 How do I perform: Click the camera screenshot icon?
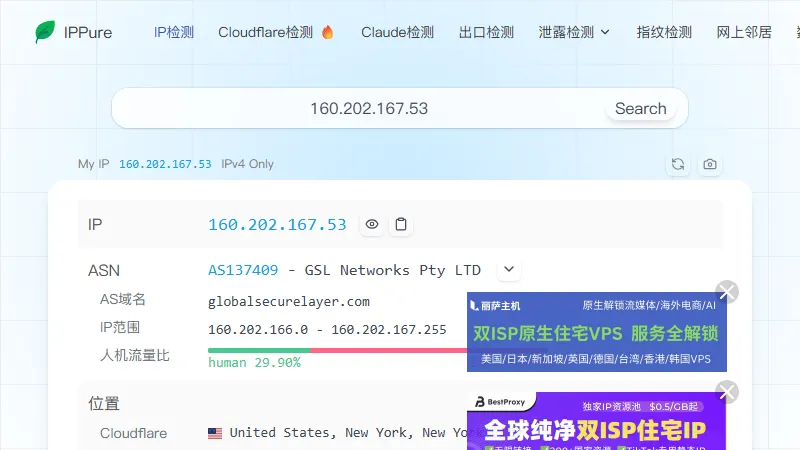tap(710, 164)
